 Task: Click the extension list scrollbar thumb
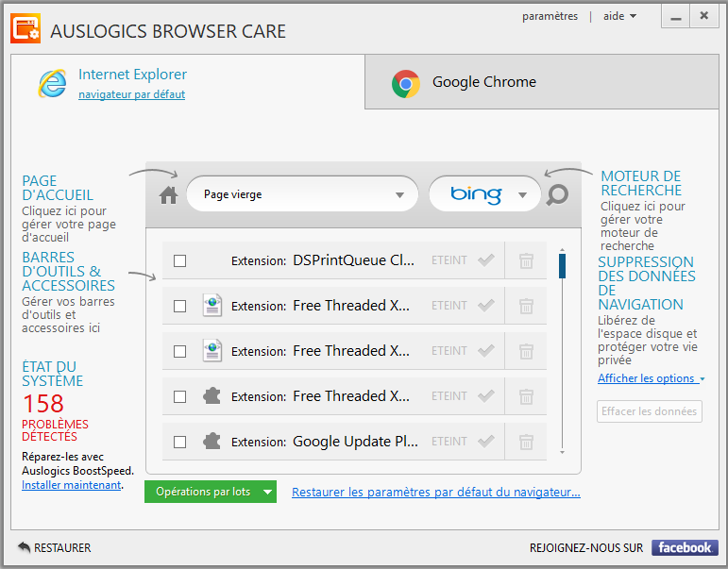tap(562, 266)
